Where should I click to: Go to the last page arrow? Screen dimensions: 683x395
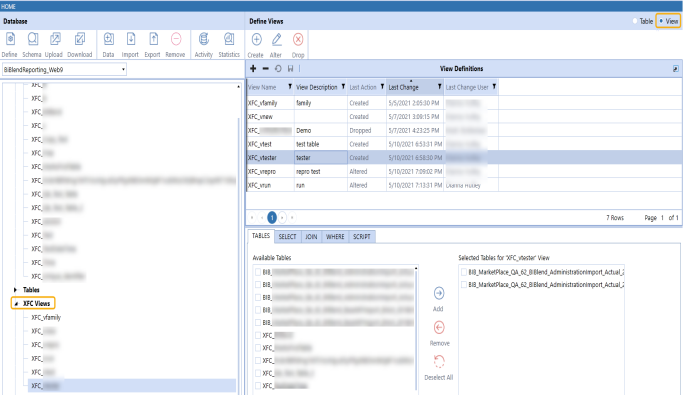click(x=292, y=217)
